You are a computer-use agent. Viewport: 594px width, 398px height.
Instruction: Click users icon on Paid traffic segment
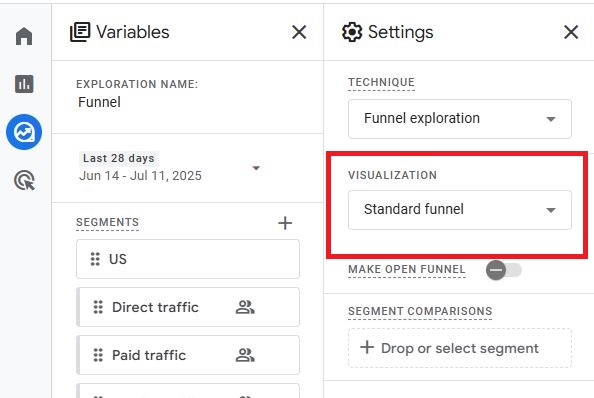click(x=245, y=355)
